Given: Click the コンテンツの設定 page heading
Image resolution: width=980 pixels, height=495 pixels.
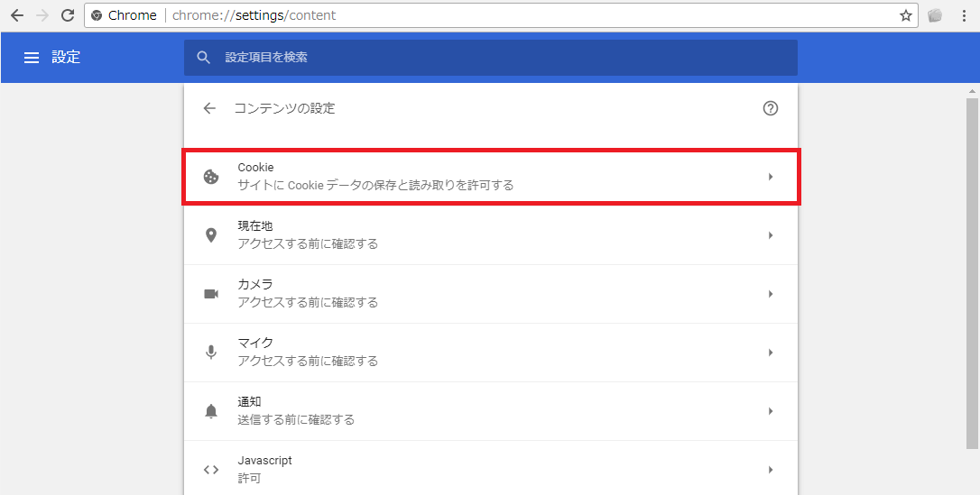Looking at the screenshot, I should 284,108.
